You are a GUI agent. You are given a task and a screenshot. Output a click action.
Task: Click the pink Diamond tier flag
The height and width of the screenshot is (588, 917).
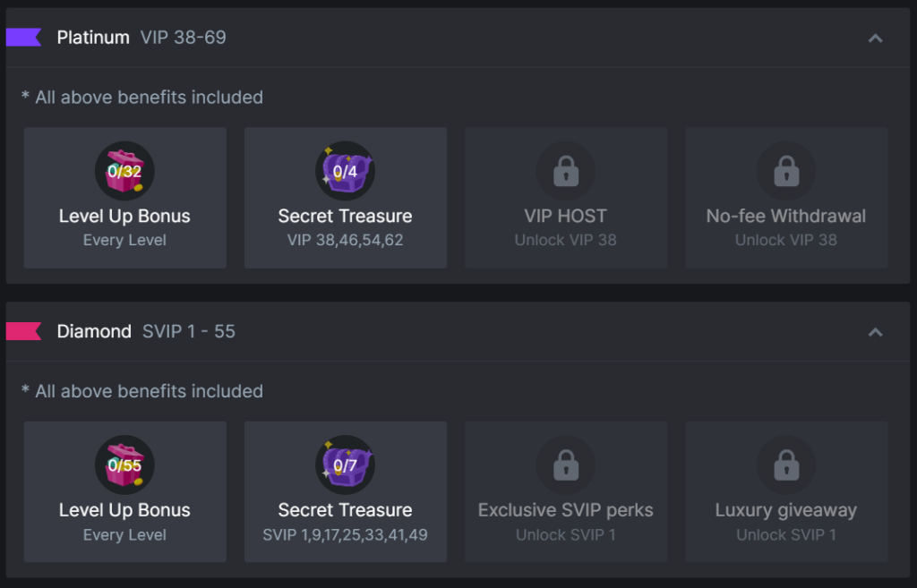(x=23, y=331)
